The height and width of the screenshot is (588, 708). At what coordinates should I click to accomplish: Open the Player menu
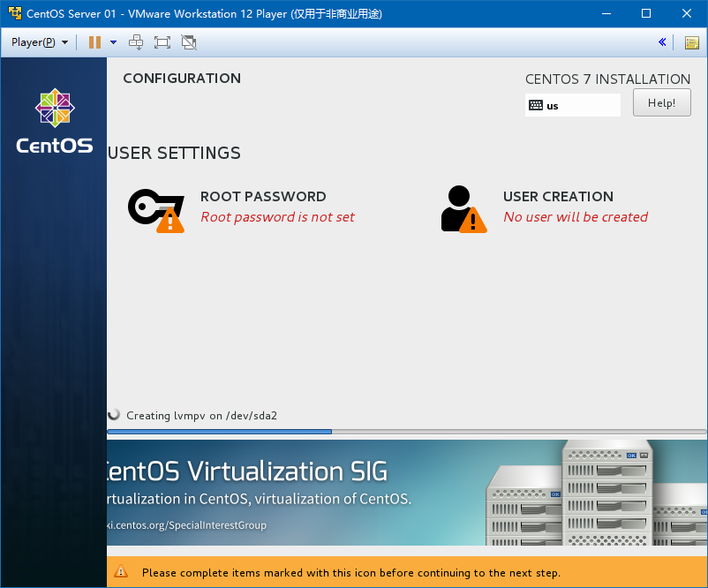(35, 41)
